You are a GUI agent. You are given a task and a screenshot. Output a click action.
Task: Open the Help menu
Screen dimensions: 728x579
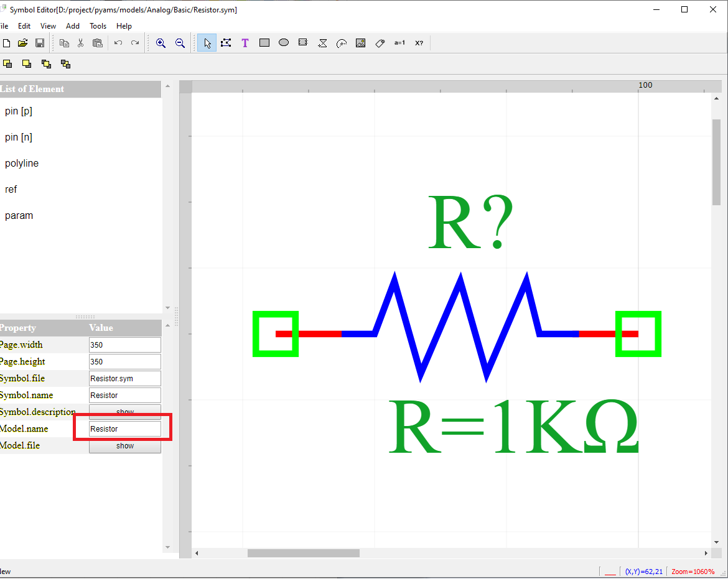point(124,26)
